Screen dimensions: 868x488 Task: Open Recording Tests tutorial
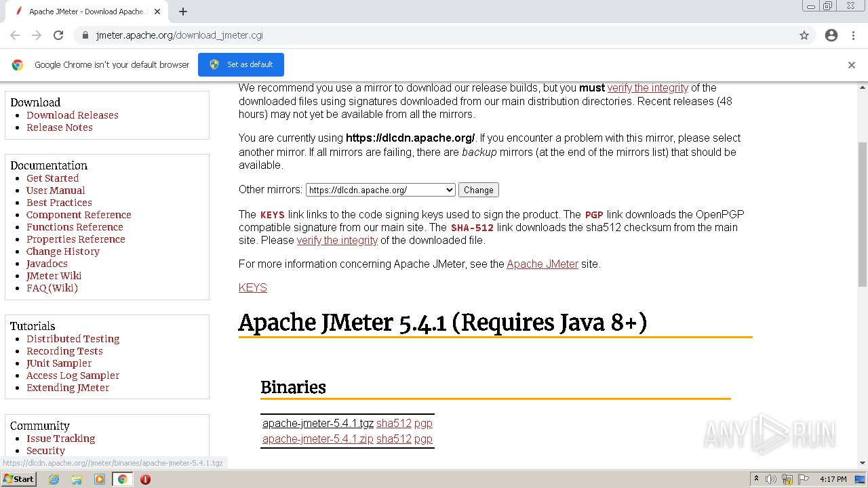tap(64, 351)
